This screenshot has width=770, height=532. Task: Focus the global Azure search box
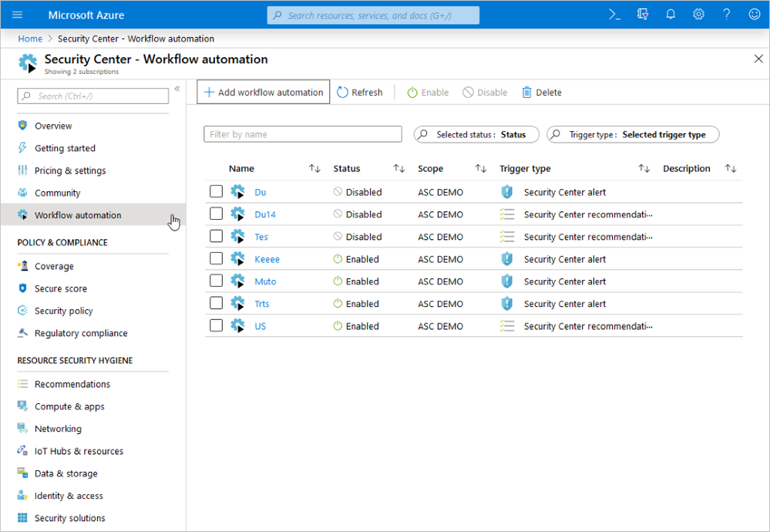coord(373,15)
